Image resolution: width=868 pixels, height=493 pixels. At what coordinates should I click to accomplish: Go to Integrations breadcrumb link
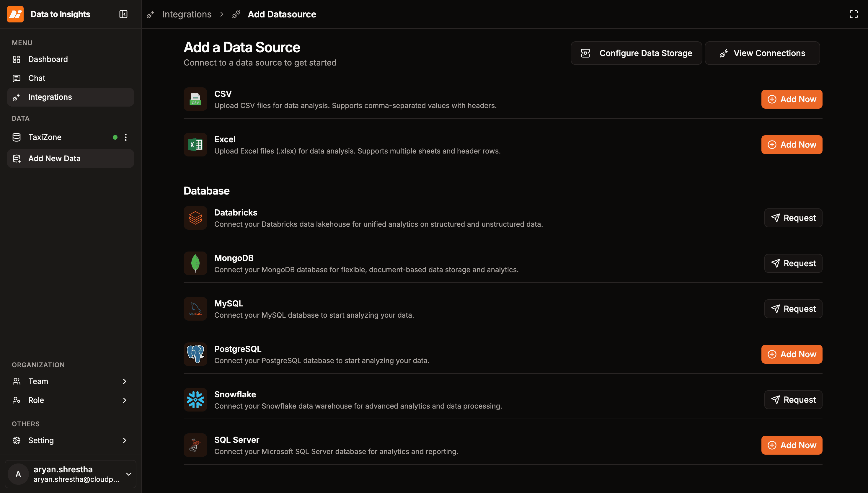tap(187, 14)
